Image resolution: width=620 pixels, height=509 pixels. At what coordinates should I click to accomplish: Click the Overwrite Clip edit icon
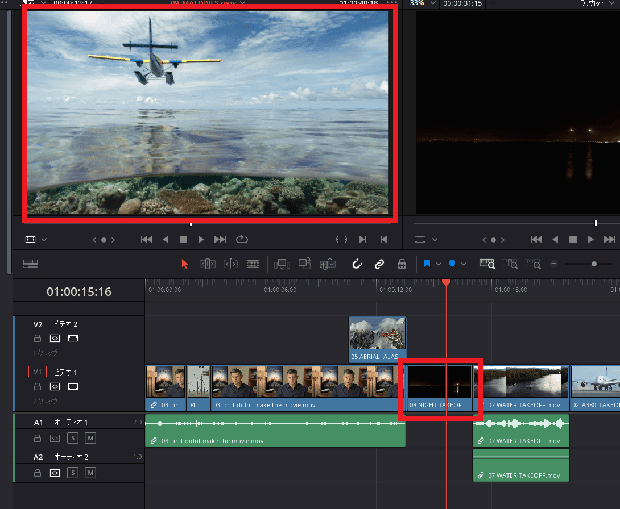(x=305, y=263)
